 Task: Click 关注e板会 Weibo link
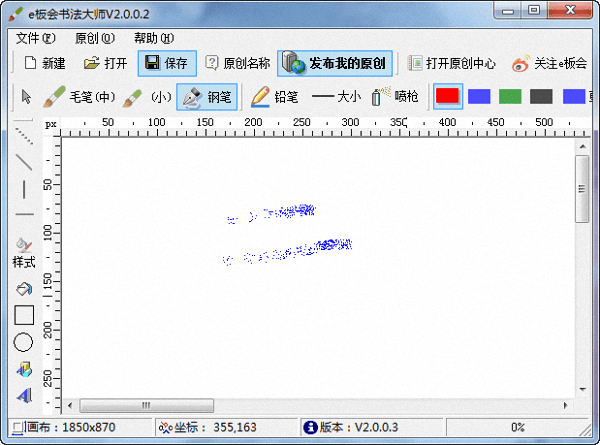tap(549, 63)
